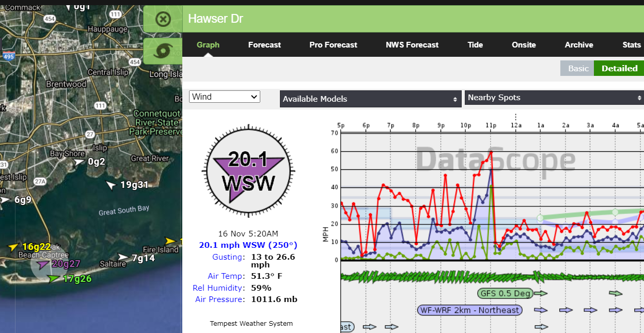Click the 11p gust peak on graph

point(491,152)
